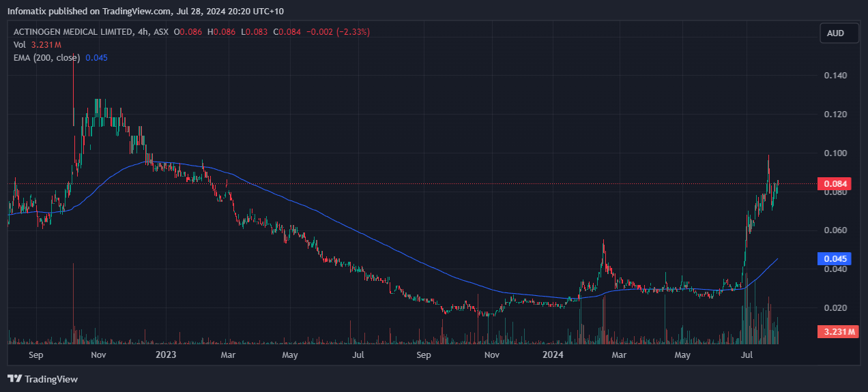Click the red 0.084 price label
Image resolution: width=868 pixels, height=392 pixels.
[836, 183]
